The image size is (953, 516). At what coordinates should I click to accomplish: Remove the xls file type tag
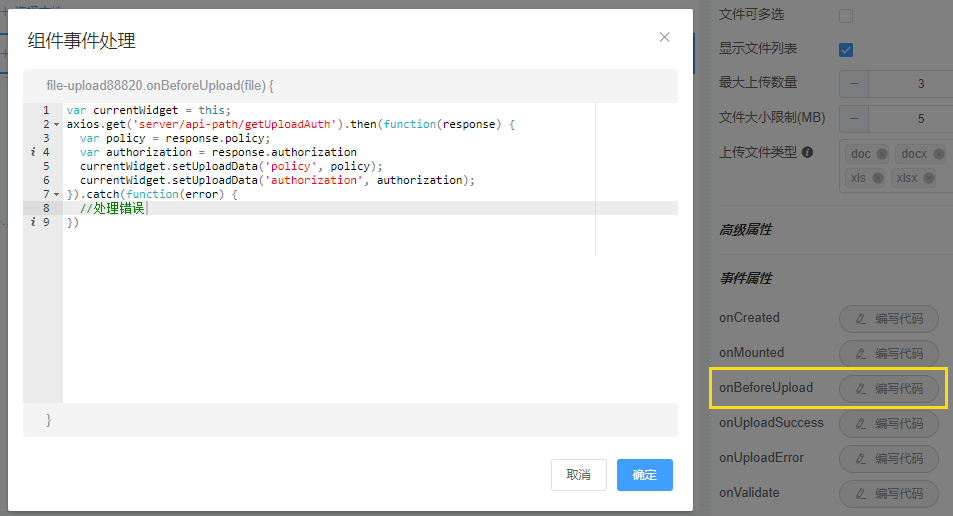tap(877, 178)
